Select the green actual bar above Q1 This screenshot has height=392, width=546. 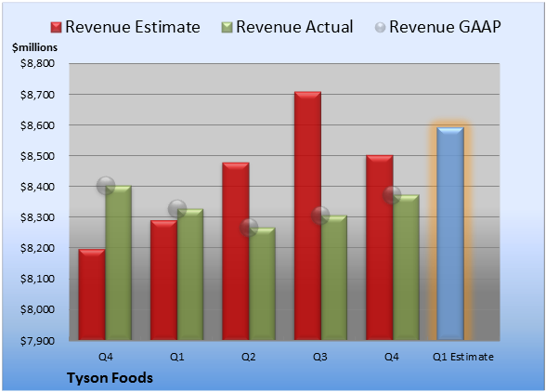(190, 274)
